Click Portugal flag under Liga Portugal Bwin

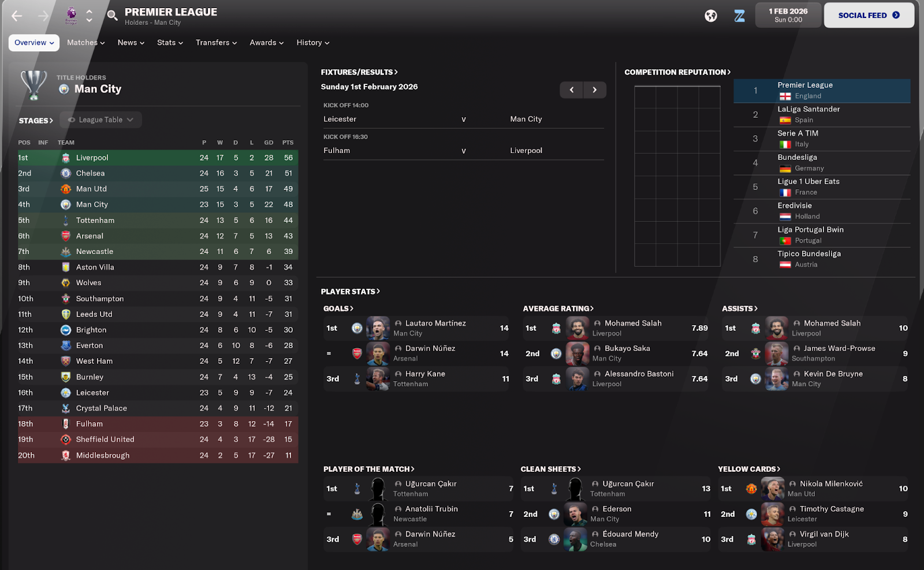(x=785, y=241)
